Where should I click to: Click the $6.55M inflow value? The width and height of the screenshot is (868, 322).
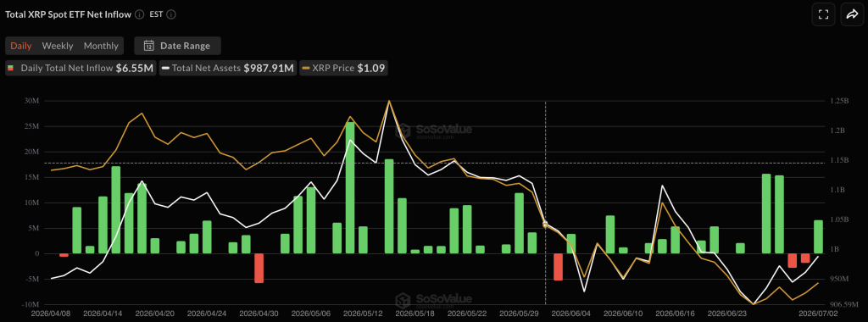pyautogui.click(x=135, y=69)
